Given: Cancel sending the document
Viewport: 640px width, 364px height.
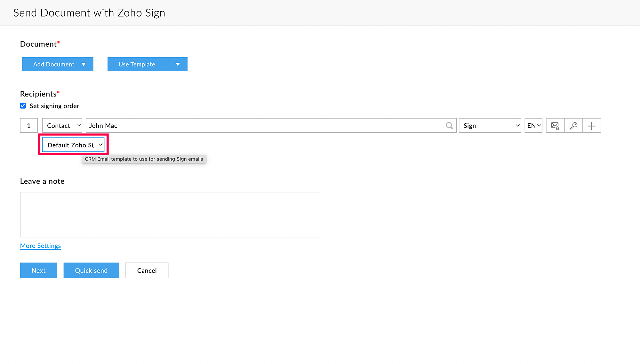Looking at the screenshot, I should tap(147, 270).
